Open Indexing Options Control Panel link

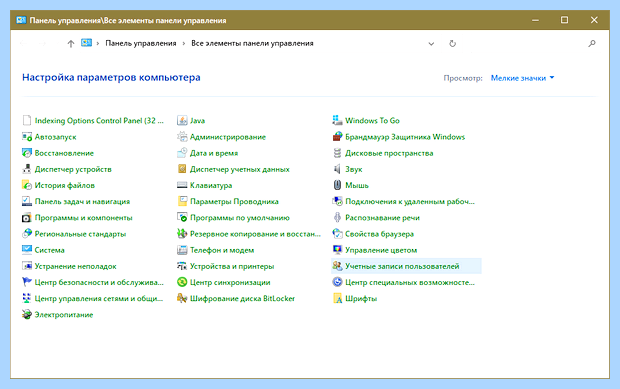pyautogui.click(x=99, y=121)
